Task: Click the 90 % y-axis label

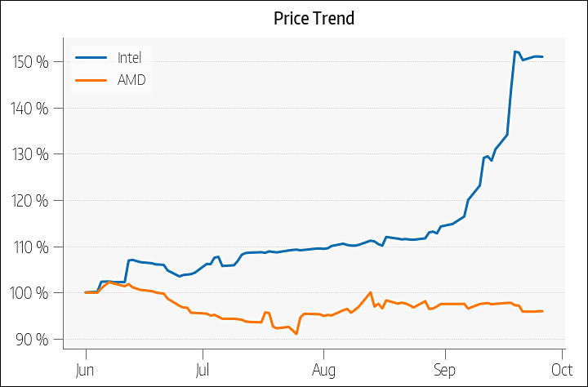Action: 38,339
